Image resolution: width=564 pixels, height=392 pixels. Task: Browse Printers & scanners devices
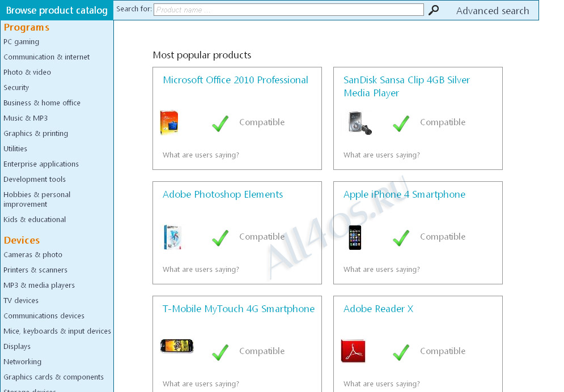point(35,270)
